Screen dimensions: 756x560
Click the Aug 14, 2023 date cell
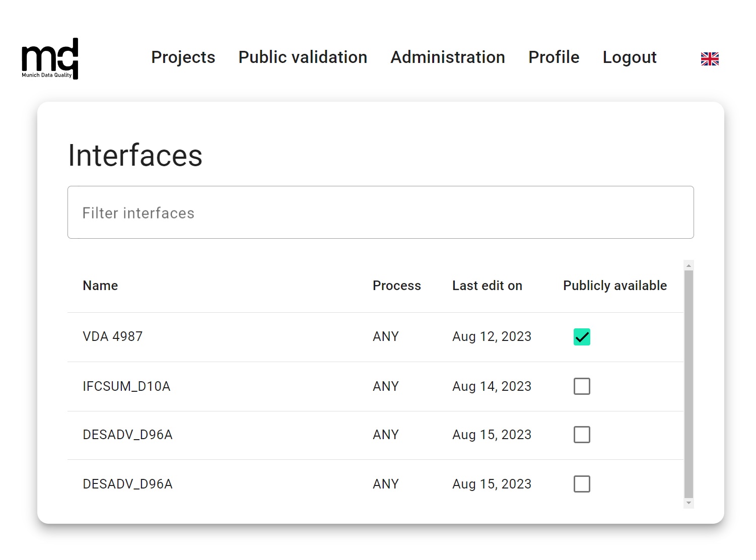492,386
